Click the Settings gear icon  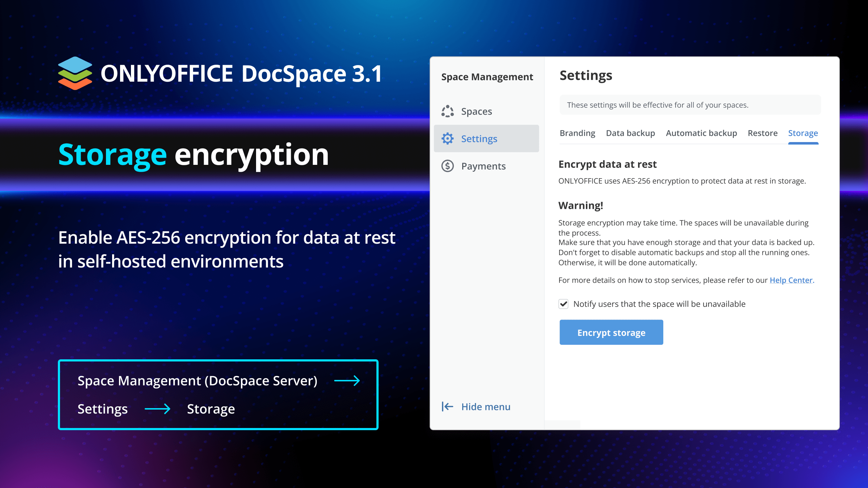pos(447,138)
